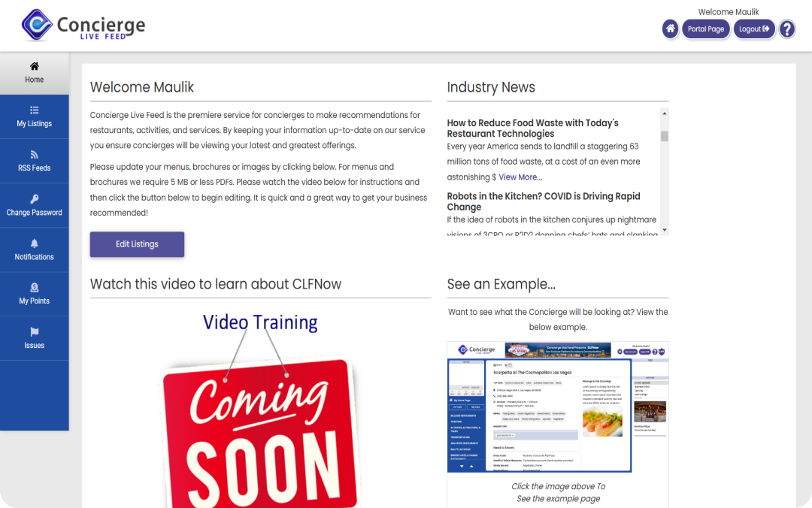Image resolution: width=812 pixels, height=508 pixels.
Task: Click the news scrollbar down arrow
Action: (665, 230)
